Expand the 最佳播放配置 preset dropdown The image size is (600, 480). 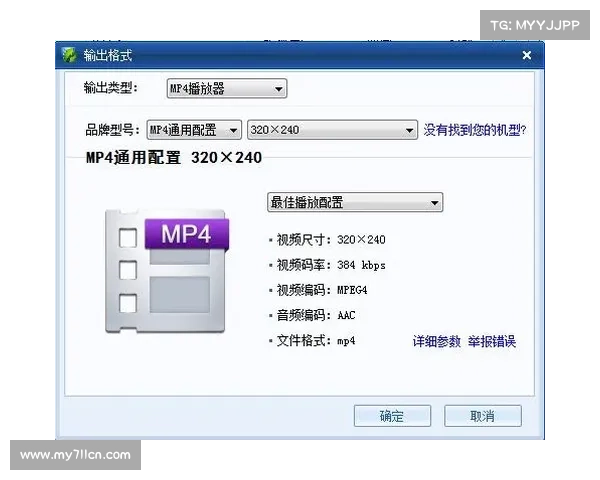coord(355,202)
